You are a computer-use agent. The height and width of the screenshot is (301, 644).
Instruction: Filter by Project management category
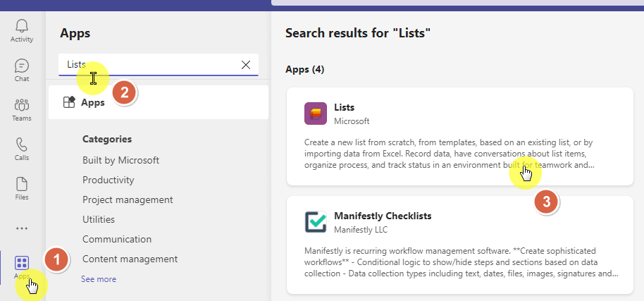(128, 199)
